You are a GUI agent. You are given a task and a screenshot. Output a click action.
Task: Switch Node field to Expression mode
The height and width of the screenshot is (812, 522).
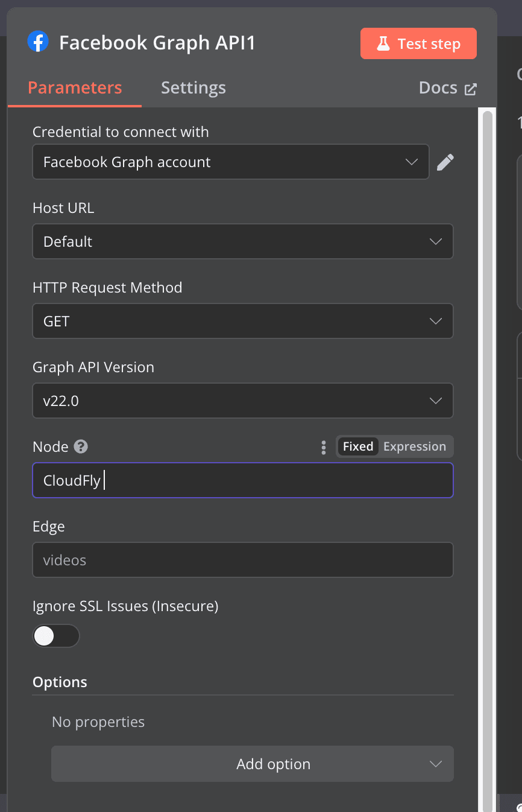click(x=415, y=446)
